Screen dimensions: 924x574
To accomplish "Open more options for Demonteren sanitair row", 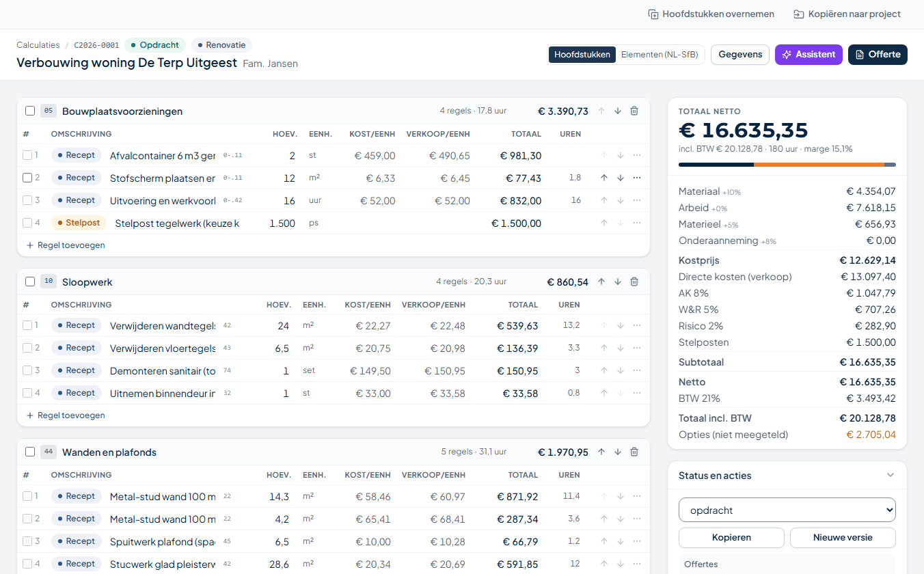I will [x=637, y=370].
